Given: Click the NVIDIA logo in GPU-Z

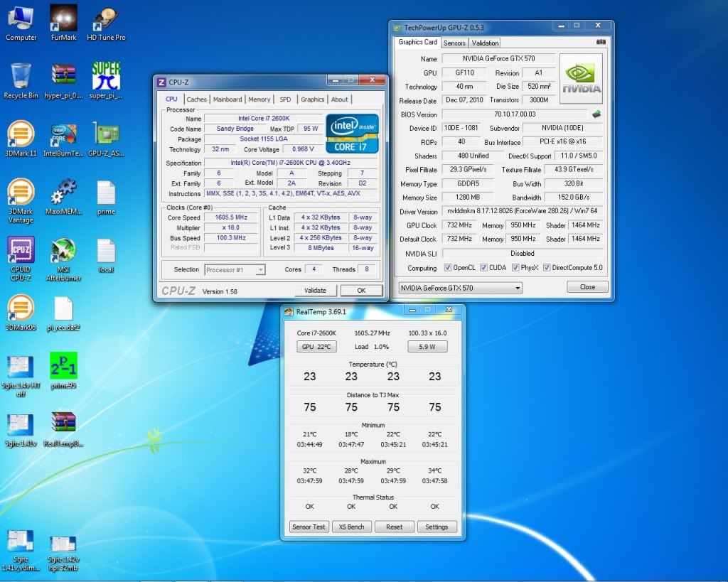Looking at the screenshot, I should [582, 78].
